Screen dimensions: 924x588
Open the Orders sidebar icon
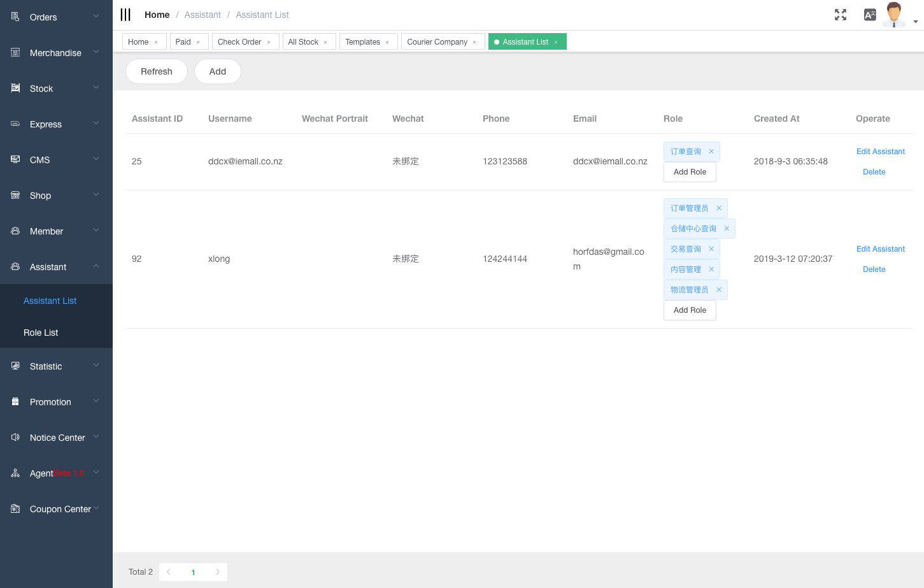14,16
